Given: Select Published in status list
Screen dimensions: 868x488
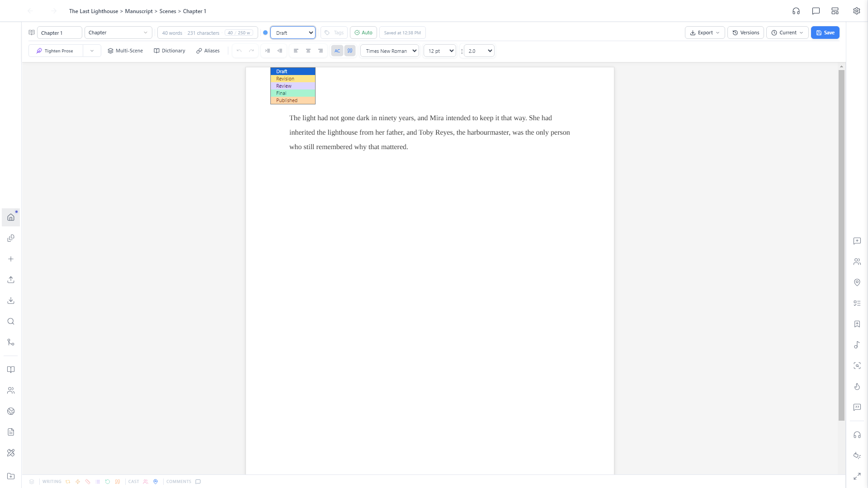Looking at the screenshot, I should pos(293,100).
